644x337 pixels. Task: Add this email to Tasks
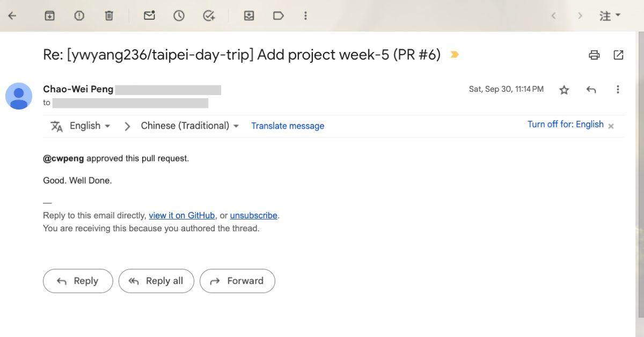pyautogui.click(x=209, y=16)
